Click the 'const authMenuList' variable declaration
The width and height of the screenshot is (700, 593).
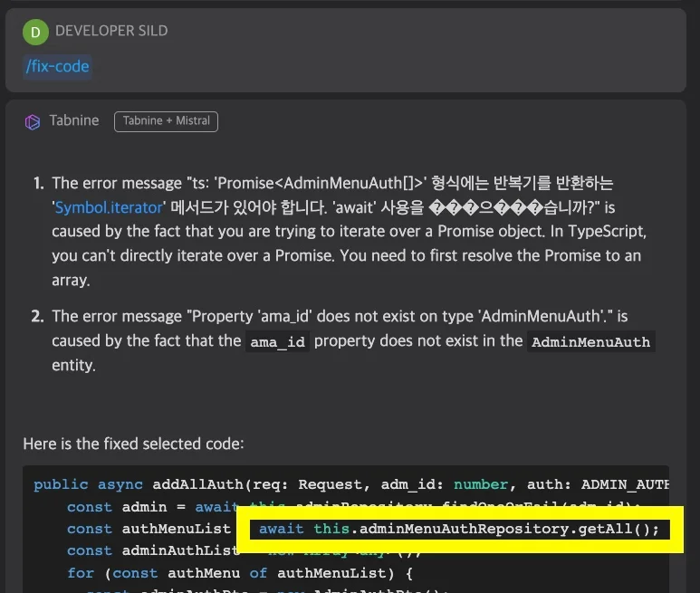tap(149, 529)
